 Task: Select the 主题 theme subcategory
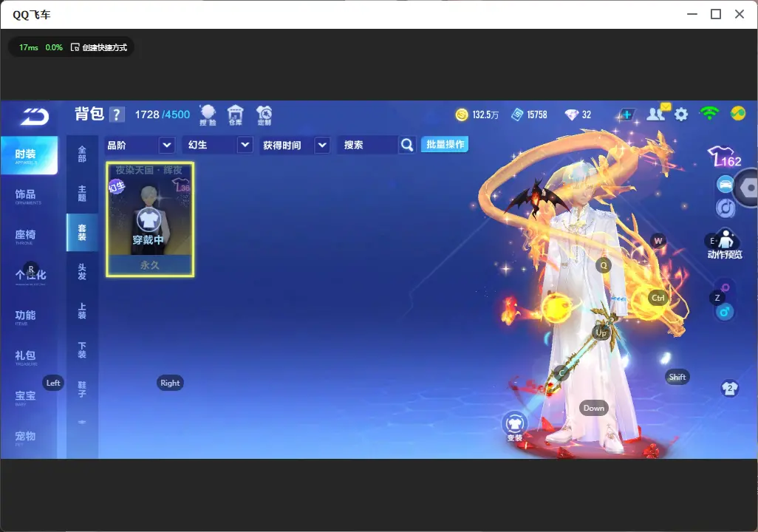(82, 194)
